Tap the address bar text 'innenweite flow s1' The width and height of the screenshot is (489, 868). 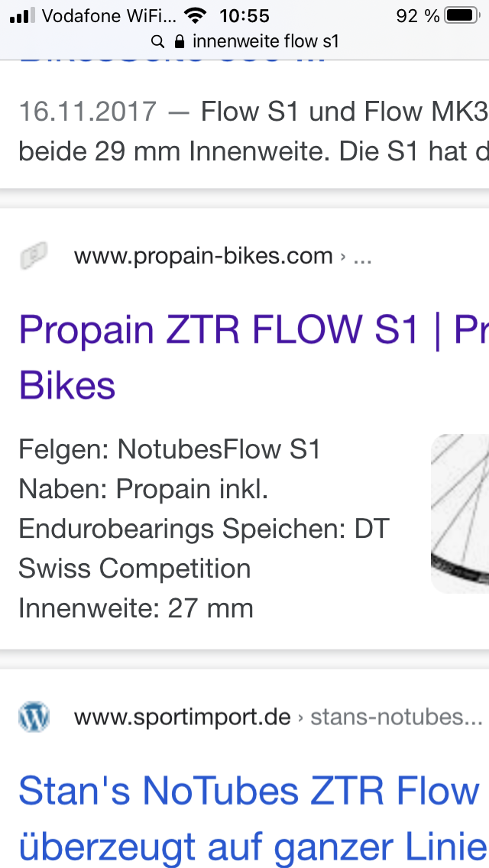tap(265, 41)
